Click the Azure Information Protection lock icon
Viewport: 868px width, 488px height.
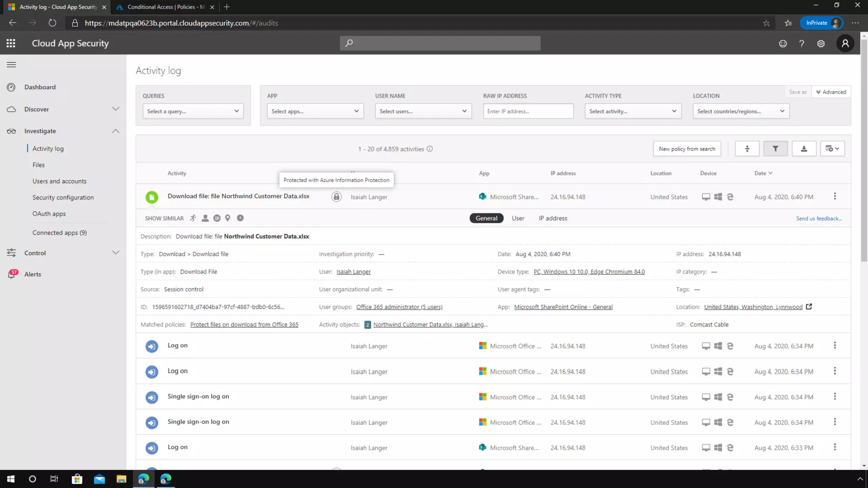click(x=336, y=197)
